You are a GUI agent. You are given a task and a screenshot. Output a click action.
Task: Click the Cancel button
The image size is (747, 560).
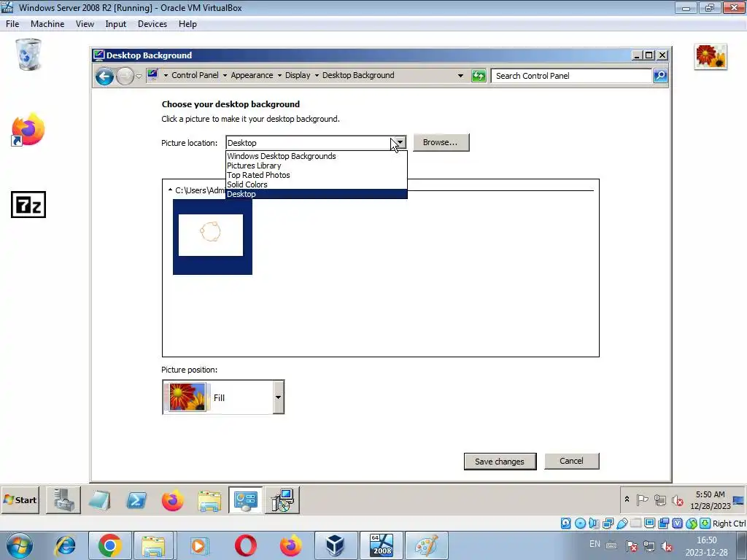pos(571,461)
